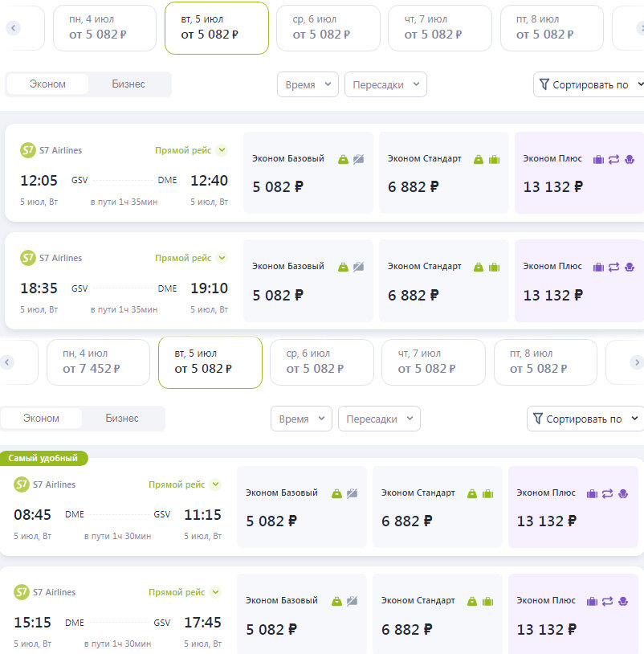The height and width of the screenshot is (654, 644).
Task: Go to next dates in lower date carousel
Action: tap(637, 362)
